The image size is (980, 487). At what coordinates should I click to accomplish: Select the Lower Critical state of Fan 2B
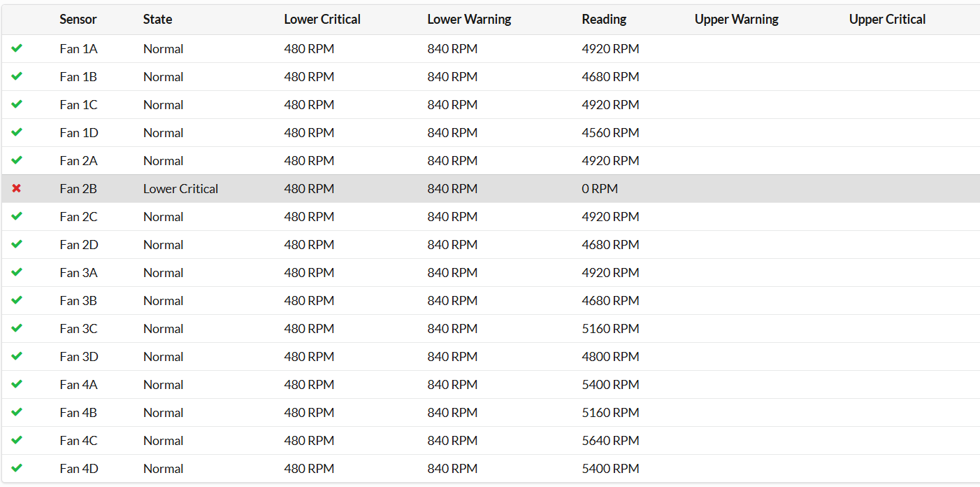click(180, 189)
